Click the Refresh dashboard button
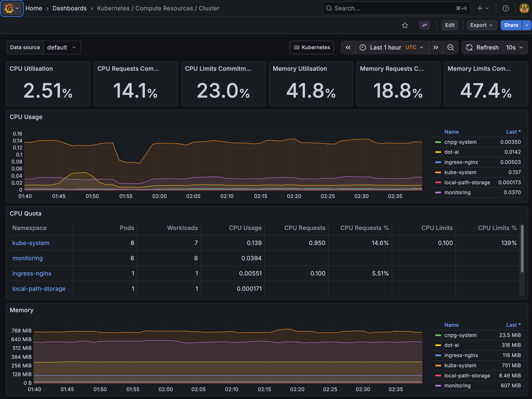The height and width of the screenshot is (399, 532). (482, 47)
